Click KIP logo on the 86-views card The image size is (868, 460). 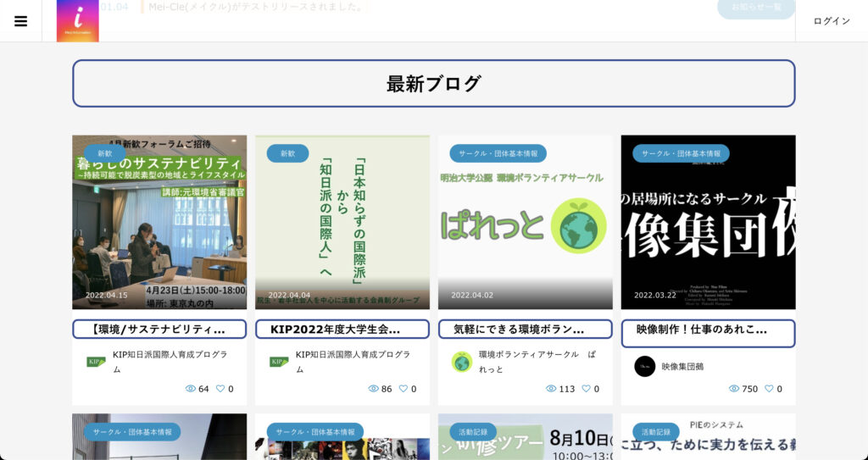point(279,362)
